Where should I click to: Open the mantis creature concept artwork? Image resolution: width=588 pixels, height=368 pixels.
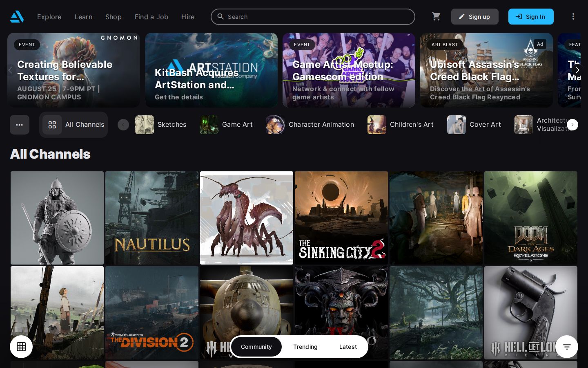247,218
